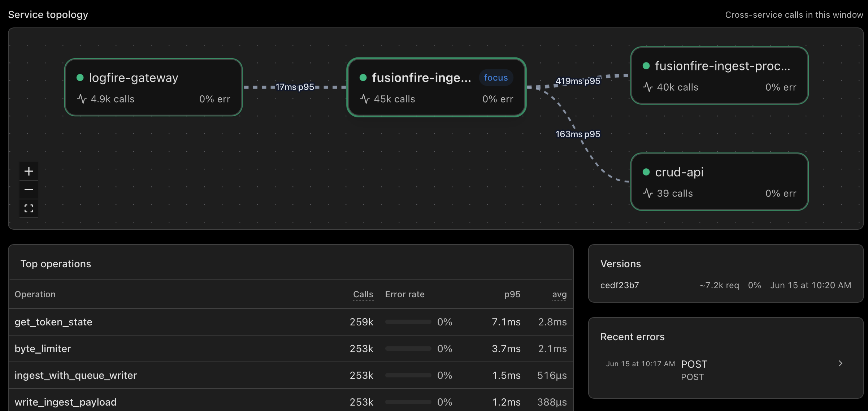Open the byte_limiter operation row
The height and width of the screenshot is (411, 868).
(291, 349)
